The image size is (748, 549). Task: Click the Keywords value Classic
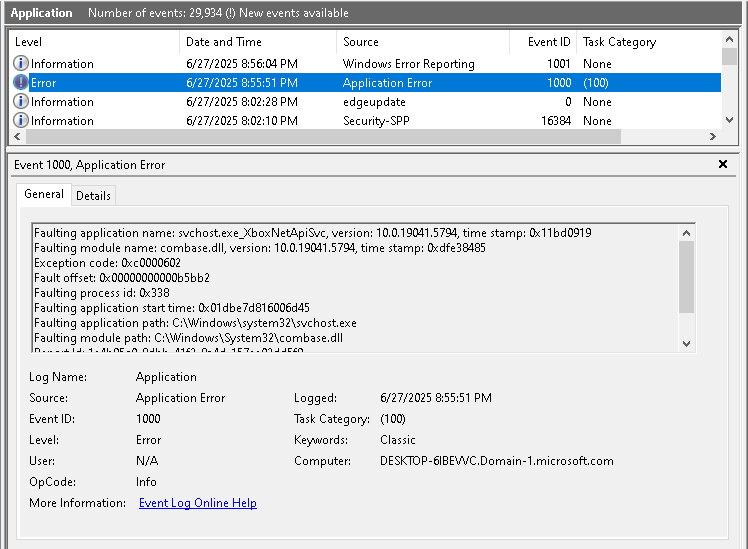[398, 440]
